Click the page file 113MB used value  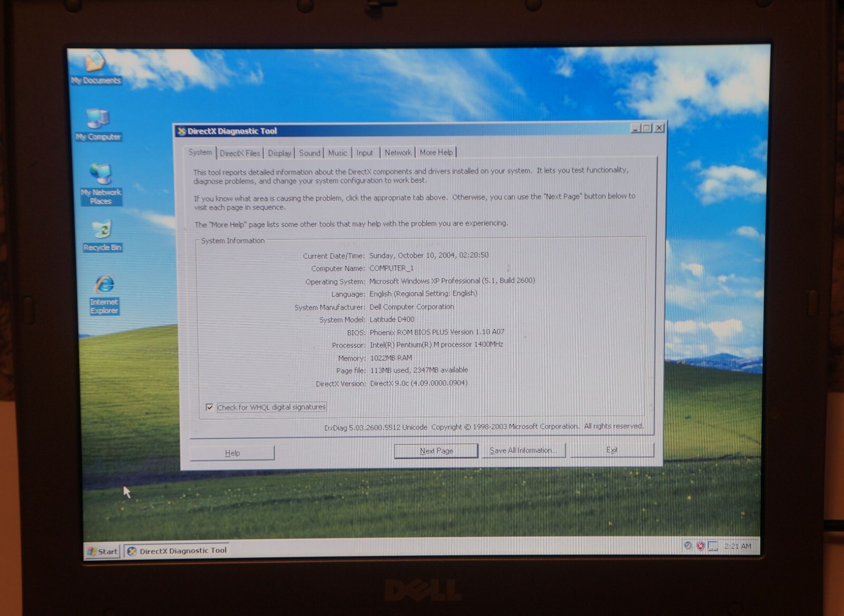coord(419,370)
